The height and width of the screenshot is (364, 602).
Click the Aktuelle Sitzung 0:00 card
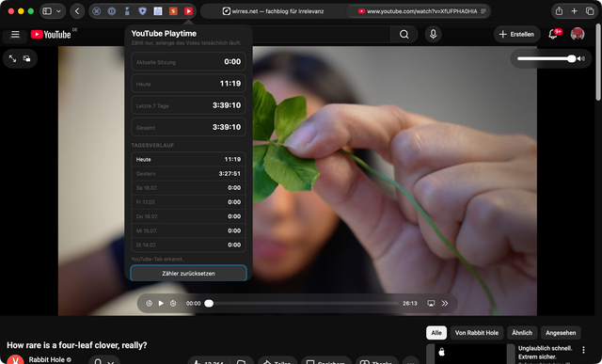click(x=188, y=61)
